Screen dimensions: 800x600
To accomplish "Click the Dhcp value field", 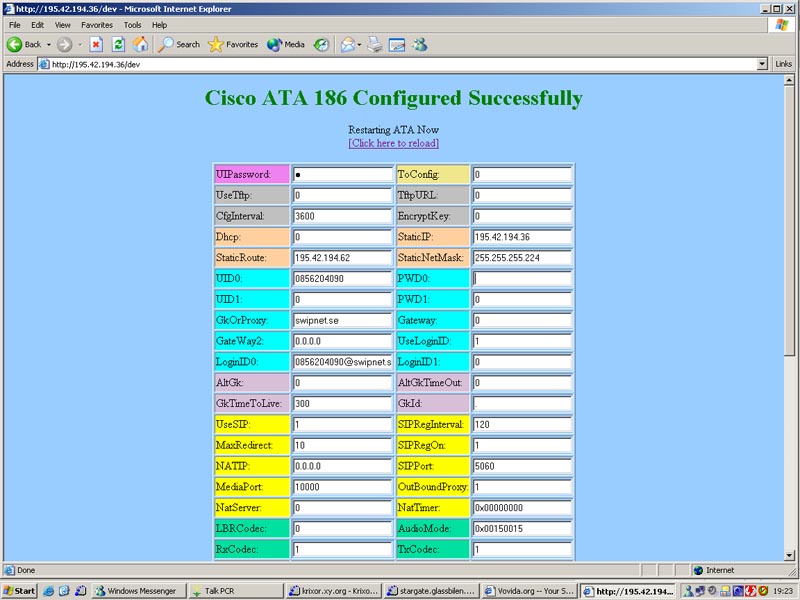I will point(342,237).
